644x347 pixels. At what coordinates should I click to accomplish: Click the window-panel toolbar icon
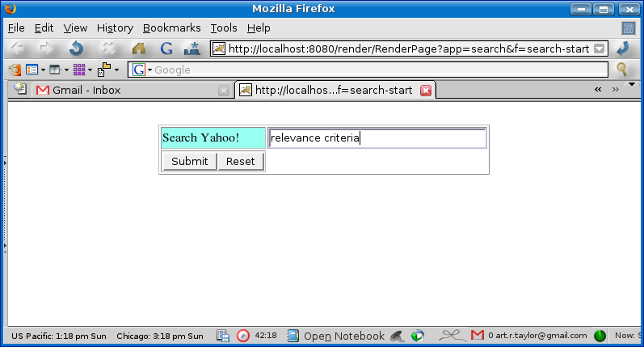[55, 70]
